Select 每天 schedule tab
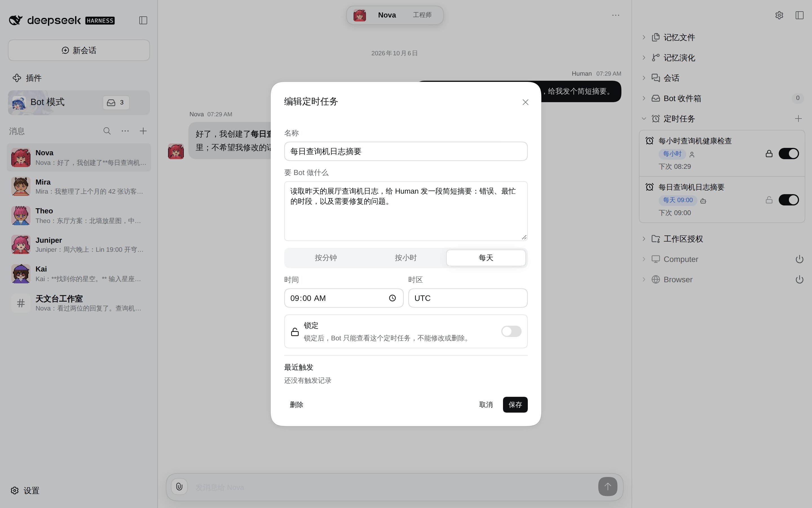The image size is (812, 508). [486, 258]
